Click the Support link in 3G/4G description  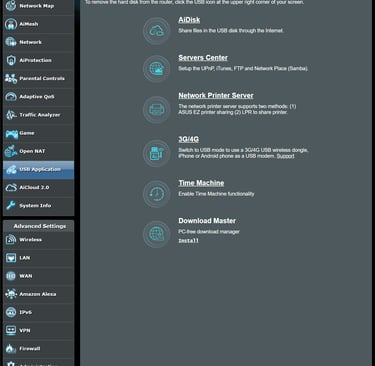[285, 156]
